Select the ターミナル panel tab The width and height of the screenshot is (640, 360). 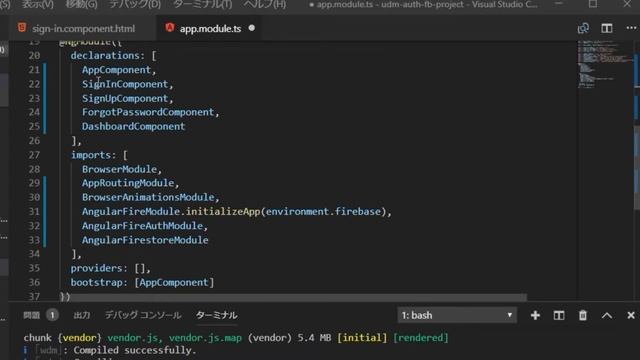click(x=216, y=315)
